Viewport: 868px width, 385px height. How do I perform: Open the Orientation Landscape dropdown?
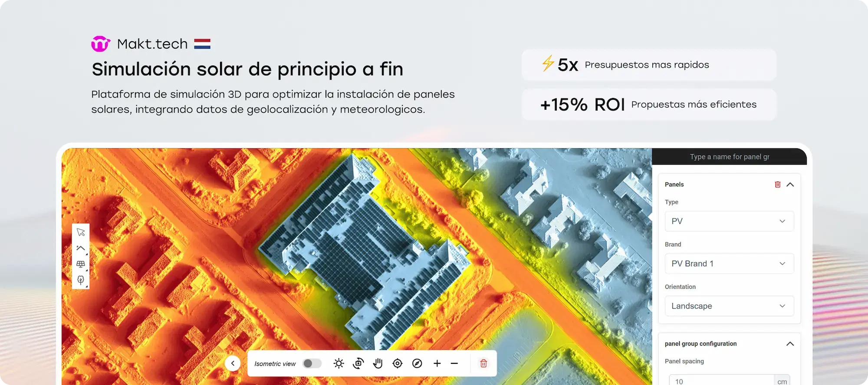point(729,306)
